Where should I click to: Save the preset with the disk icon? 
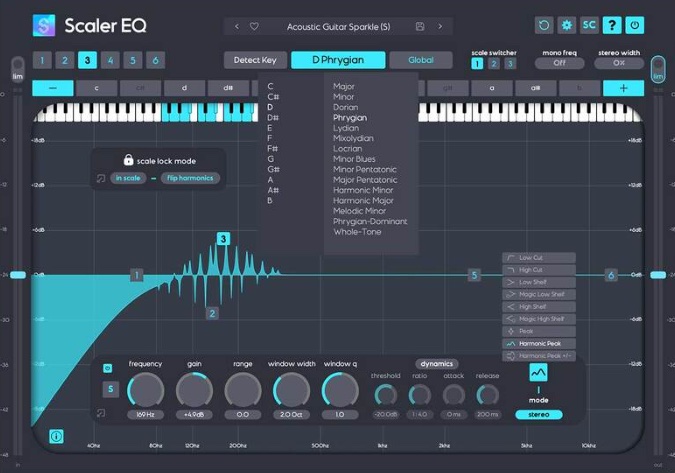420,27
